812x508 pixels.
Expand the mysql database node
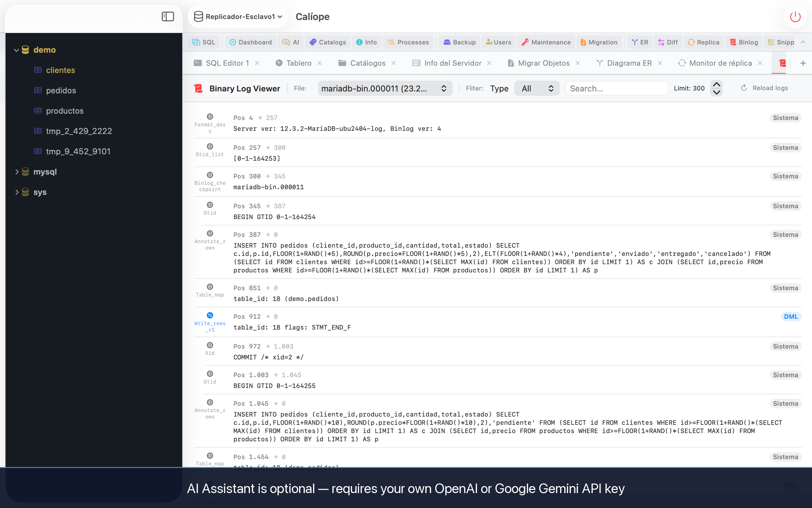[x=16, y=172]
